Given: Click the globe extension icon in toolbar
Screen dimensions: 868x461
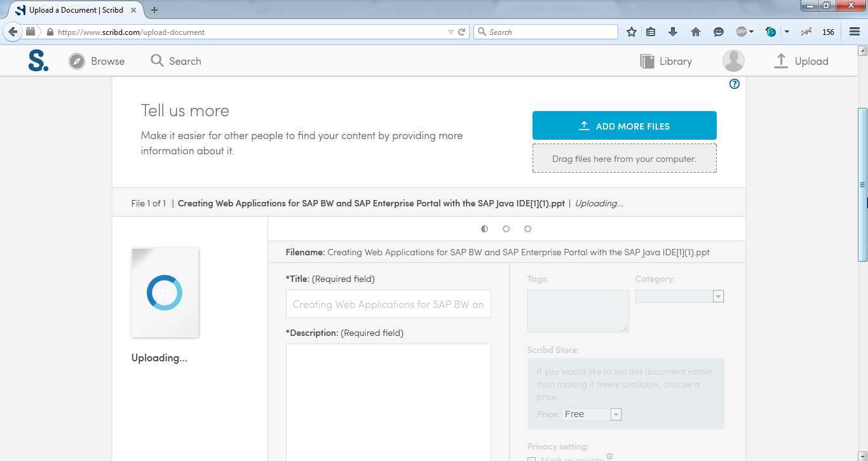Looking at the screenshot, I should [771, 32].
